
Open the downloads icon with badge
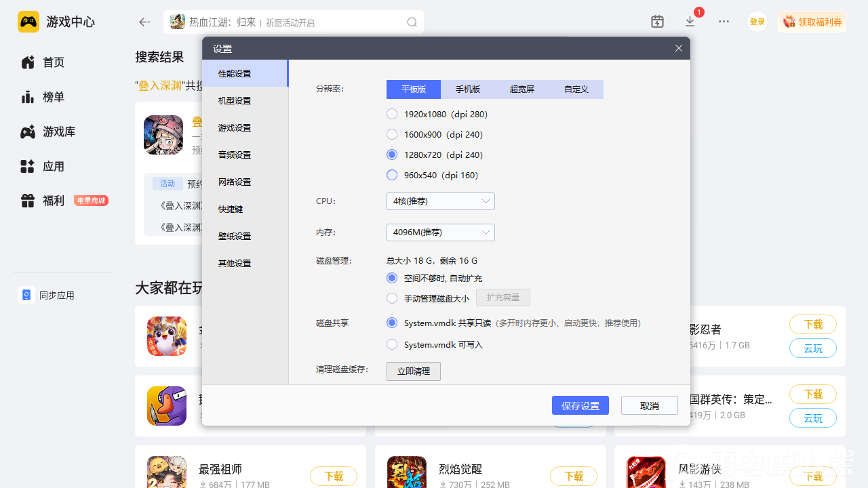click(x=690, y=22)
